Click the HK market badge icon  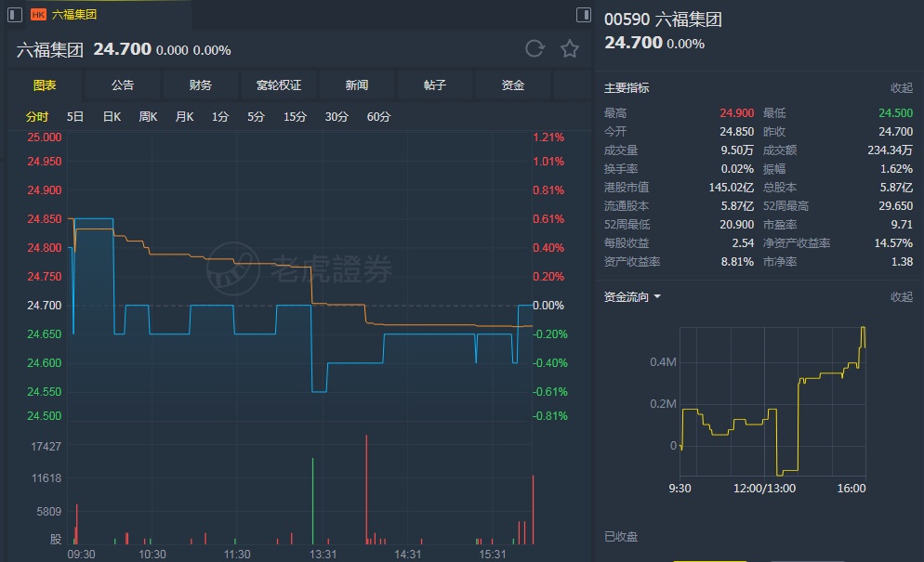pos(38,15)
